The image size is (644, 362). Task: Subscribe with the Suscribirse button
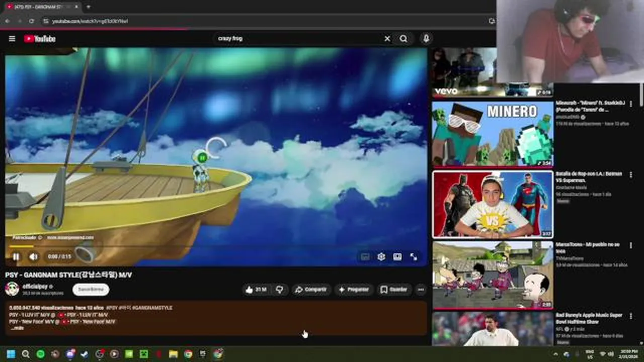[x=91, y=290]
